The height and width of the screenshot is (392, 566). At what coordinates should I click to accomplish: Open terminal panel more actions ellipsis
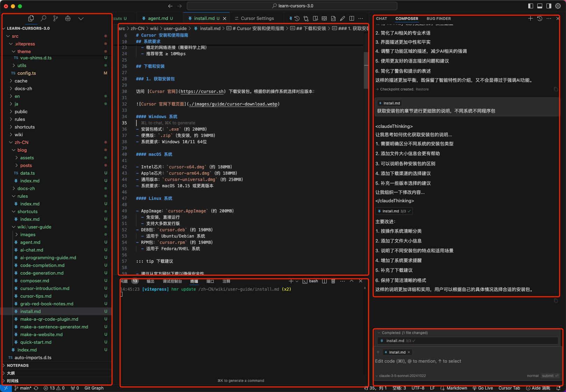[342, 281]
